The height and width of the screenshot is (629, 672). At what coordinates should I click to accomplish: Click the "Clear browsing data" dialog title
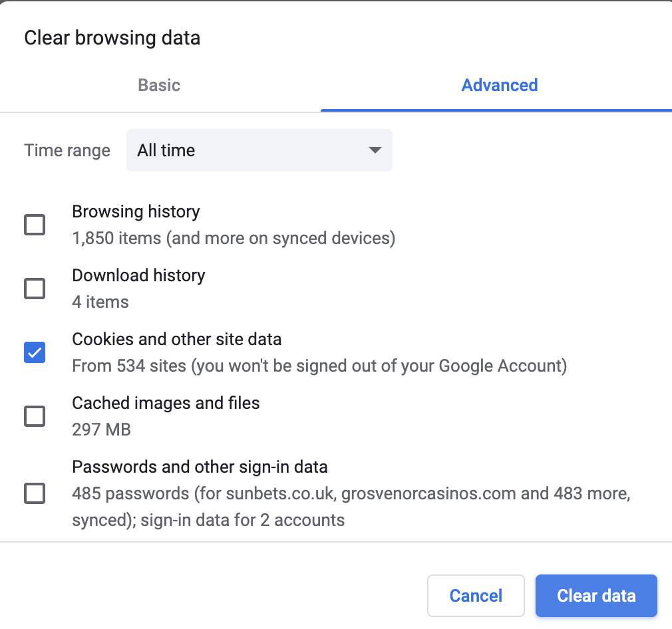tap(112, 38)
